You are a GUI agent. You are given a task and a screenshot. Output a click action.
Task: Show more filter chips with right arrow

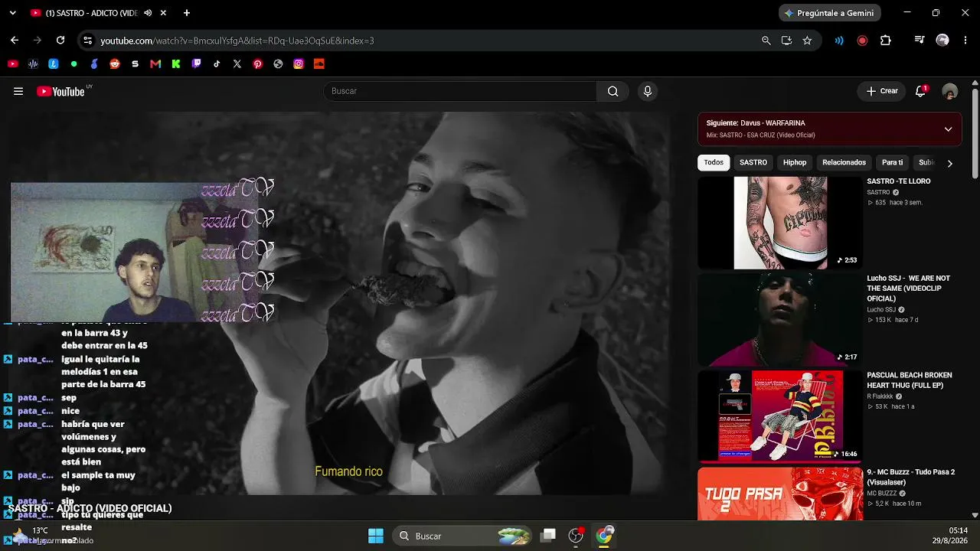point(949,163)
